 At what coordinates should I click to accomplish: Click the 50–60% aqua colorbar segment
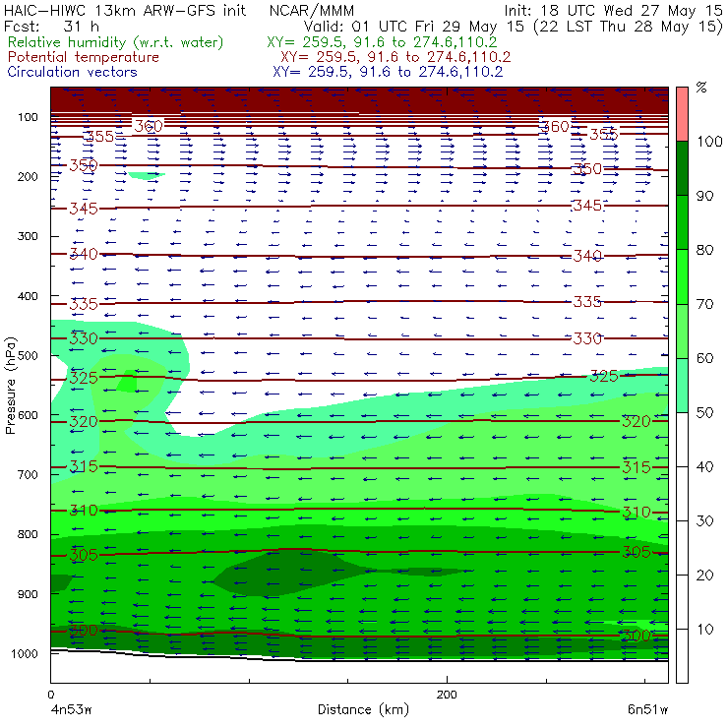point(682,386)
